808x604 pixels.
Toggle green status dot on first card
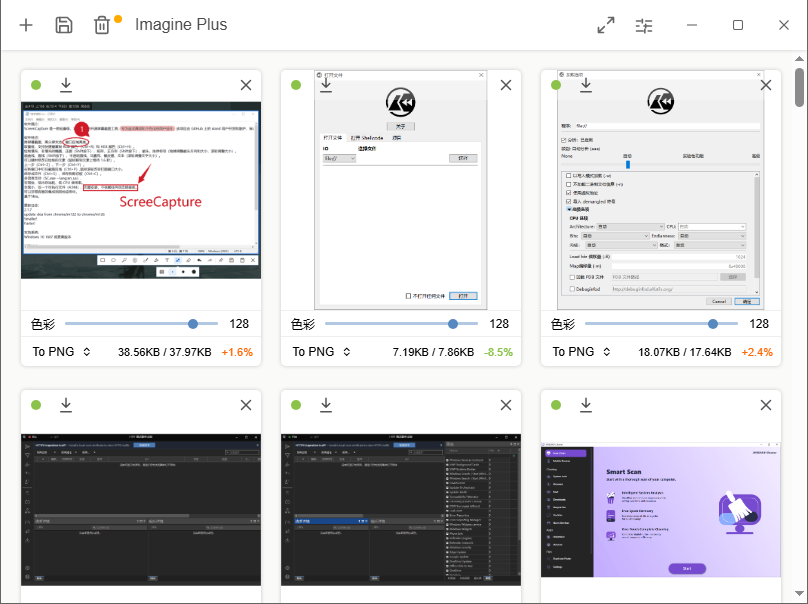[36, 85]
